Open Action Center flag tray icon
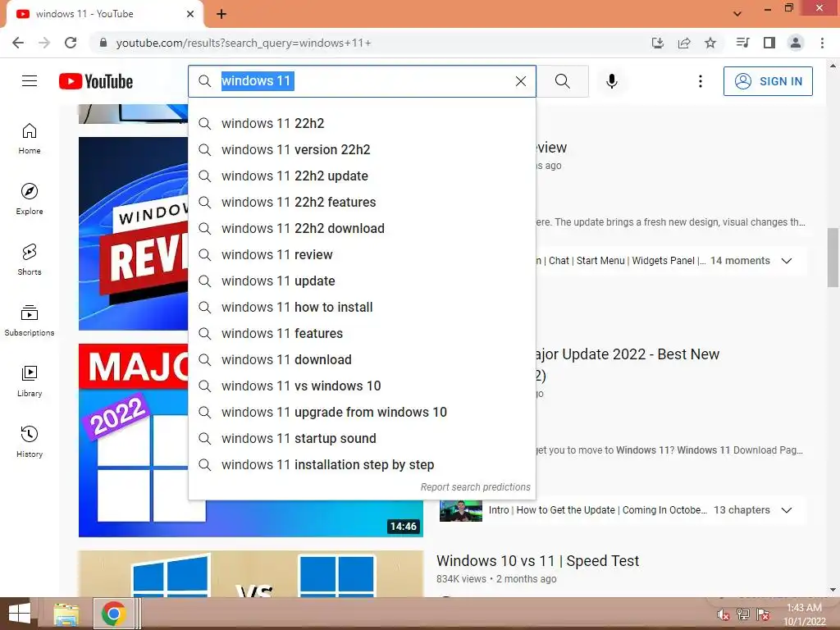This screenshot has height=630, width=840. click(763, 614)
